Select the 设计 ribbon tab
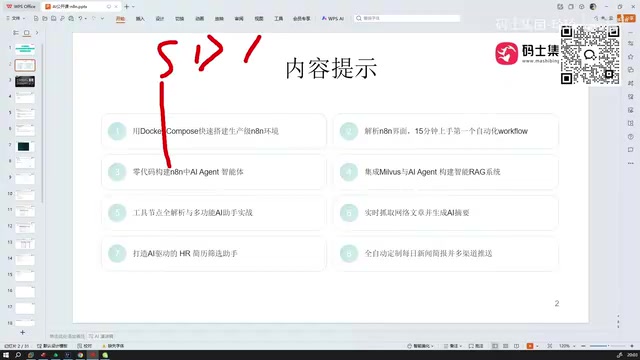 pos(160,19)
